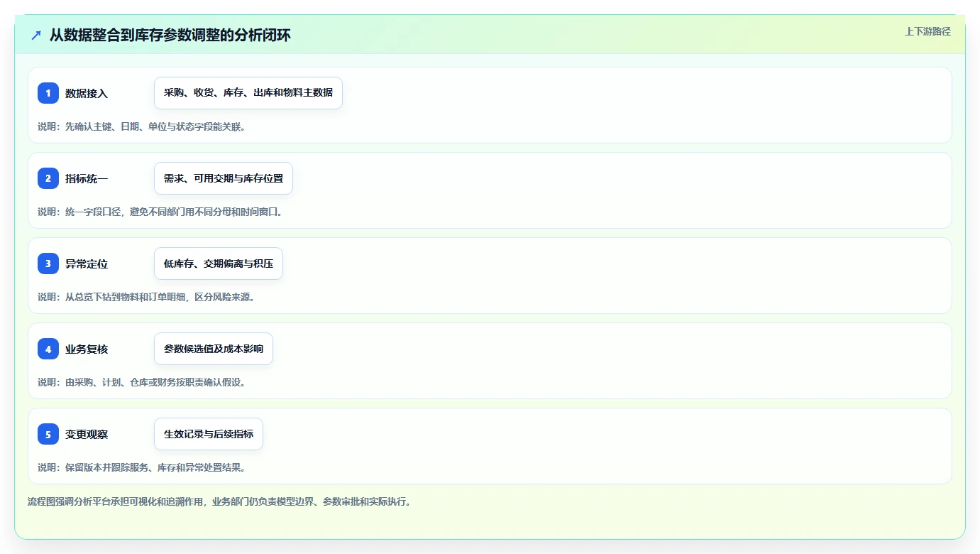Click the step 3 number badge
980x554 pixels.
click(48, 264)
